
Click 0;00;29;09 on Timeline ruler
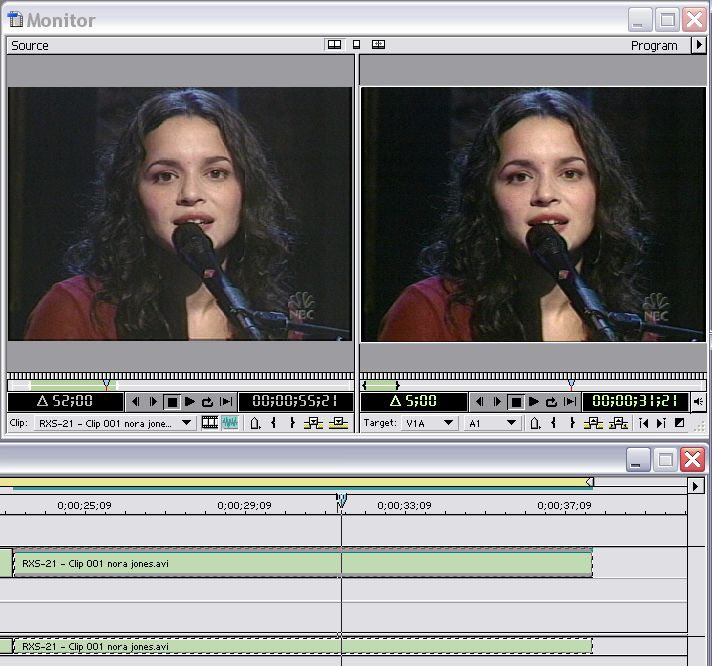tap(244, 505)
